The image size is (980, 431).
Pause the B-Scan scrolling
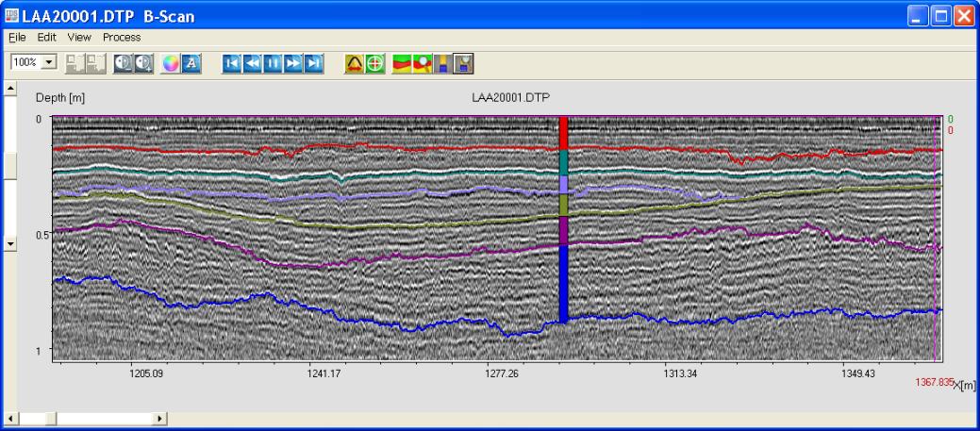[274, 63]
